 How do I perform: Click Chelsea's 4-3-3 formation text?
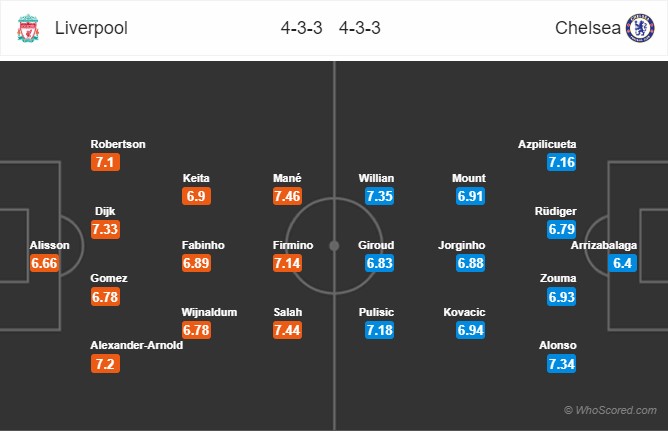(360, 28)
